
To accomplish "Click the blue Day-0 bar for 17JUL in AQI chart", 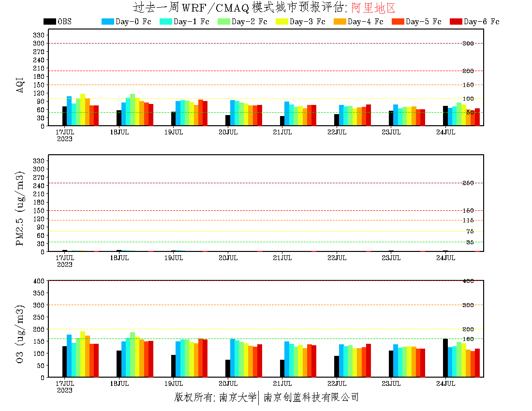I will click(69, 111).
